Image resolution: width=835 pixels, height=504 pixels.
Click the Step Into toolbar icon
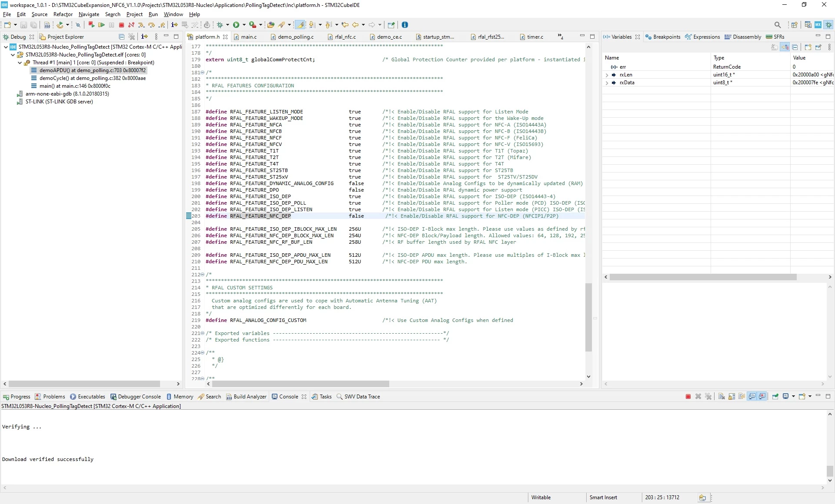pyautogui.click(x=141, y=25)
